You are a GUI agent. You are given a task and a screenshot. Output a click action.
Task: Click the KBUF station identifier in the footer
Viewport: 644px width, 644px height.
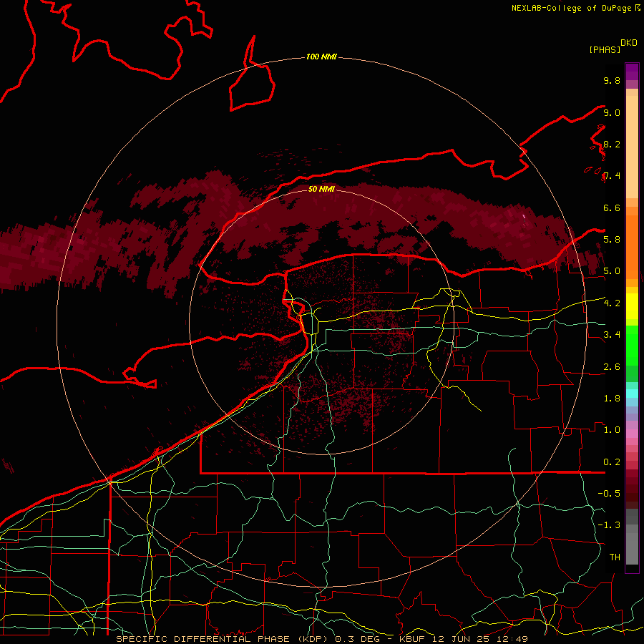(x=412, y=639)
